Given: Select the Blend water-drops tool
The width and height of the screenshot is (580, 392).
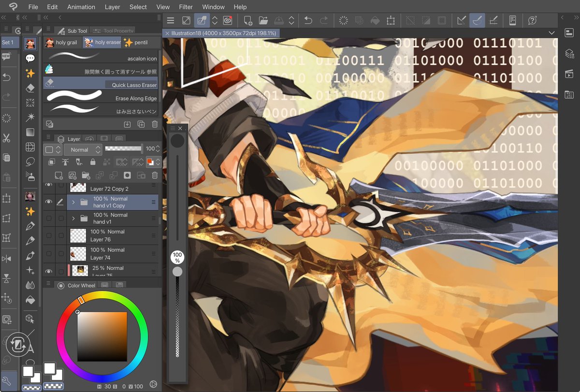Looking at the screenshot, I should [x=30, y=285].
